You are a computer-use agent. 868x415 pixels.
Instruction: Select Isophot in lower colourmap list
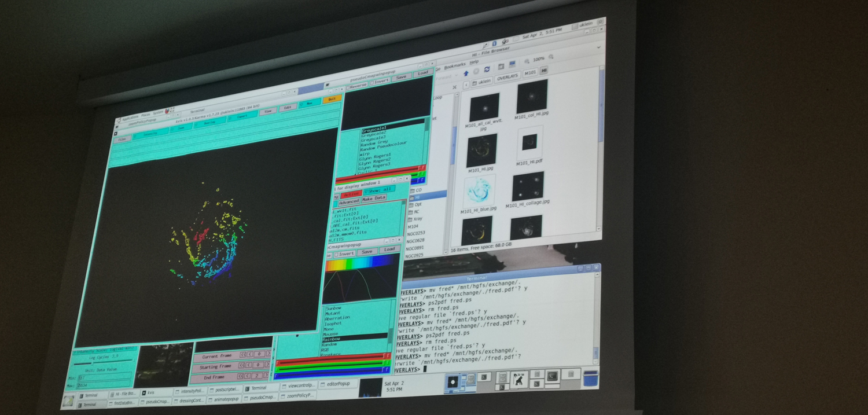pyautogui.click(x=333, y=324)
